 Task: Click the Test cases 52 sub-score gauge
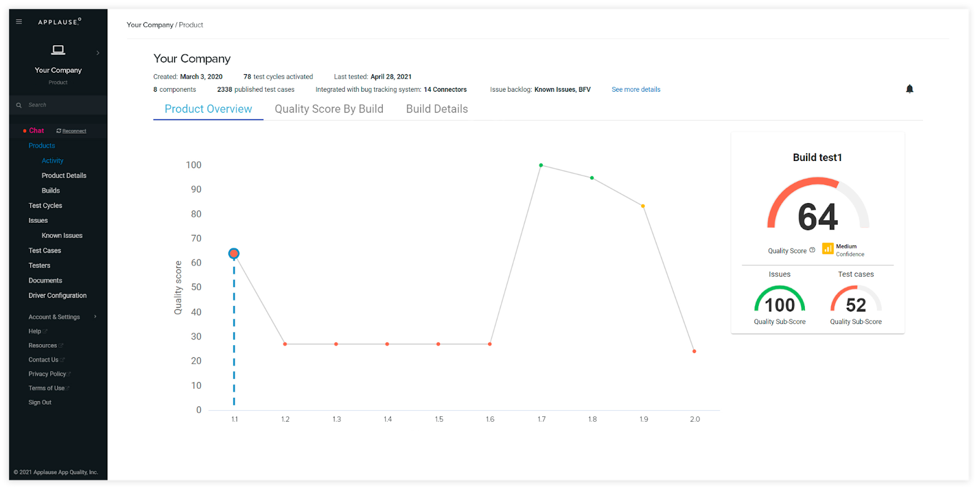pos(856,299)
